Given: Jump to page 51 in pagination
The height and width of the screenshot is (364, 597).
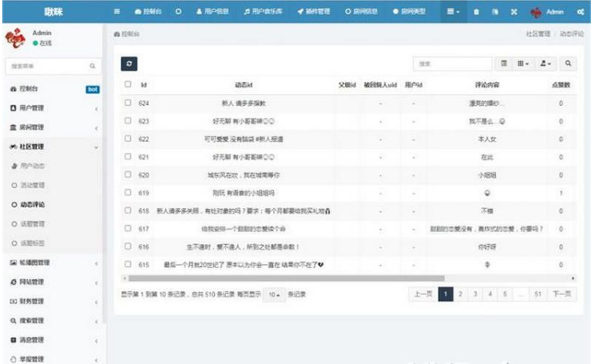Looking at the screenshot, I should [537, 294].
